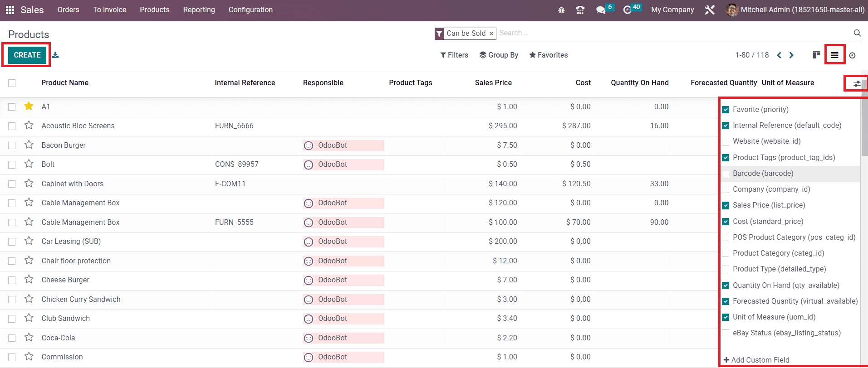Open the activities clock icon
The image size is (868, 368).
tap(628, 10)
